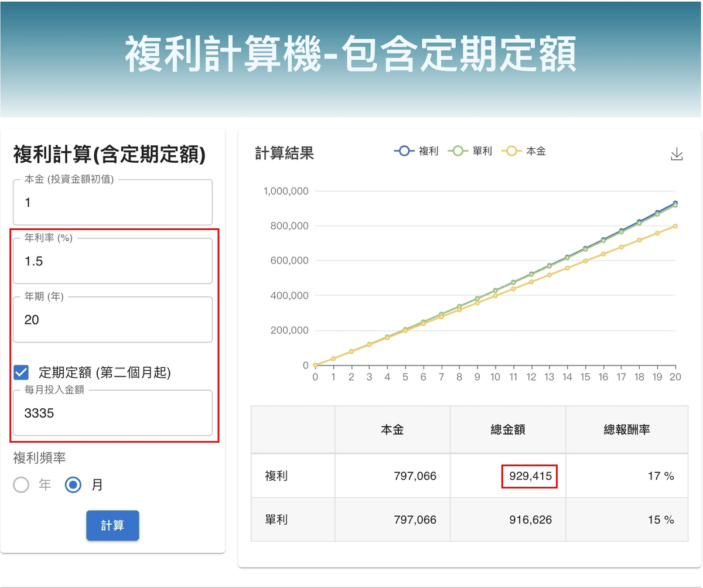Click the page title 複利計算機-包含定期定額

coord(350,54)
